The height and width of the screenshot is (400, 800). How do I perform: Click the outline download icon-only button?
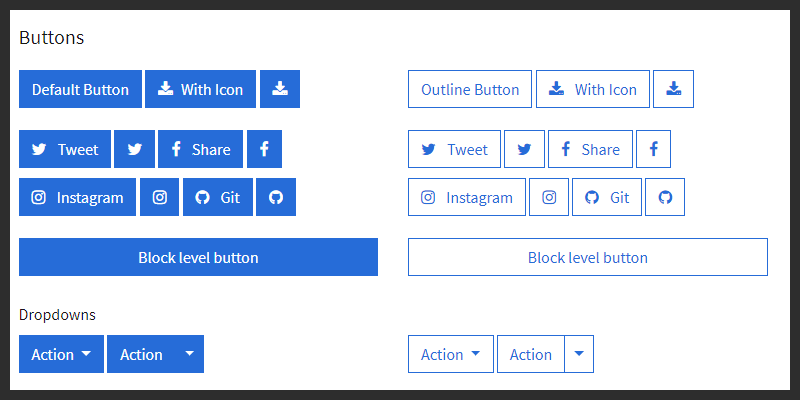pos(673,89)
